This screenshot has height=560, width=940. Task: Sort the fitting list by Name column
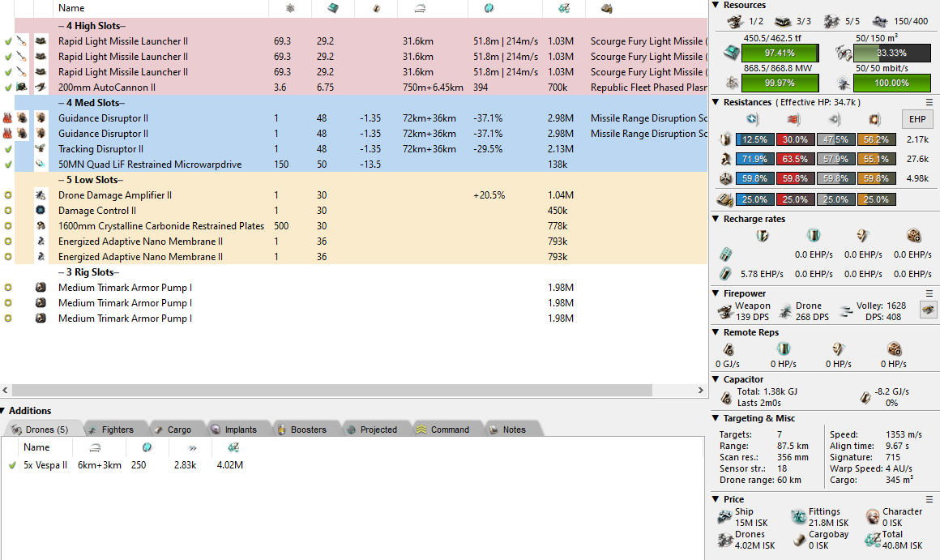pyautogui.click(x=71, y=8)
